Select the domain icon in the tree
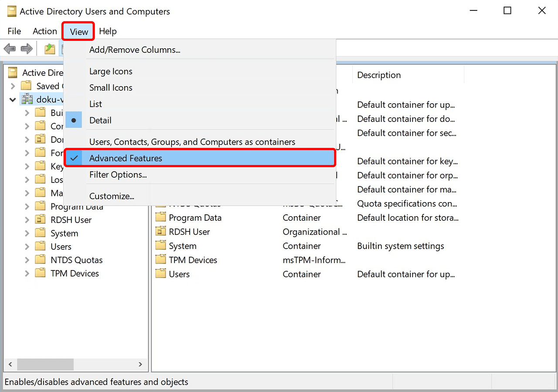 (x=27, y=99)
